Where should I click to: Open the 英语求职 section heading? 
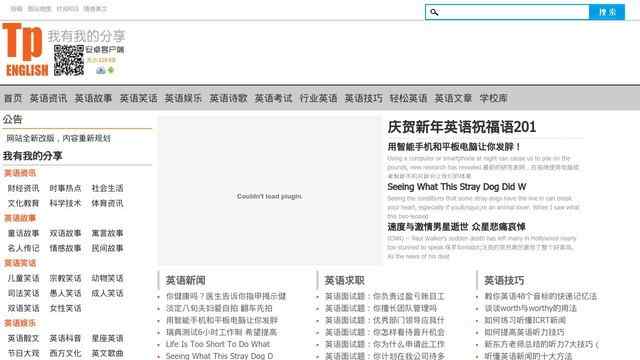(344, 280)
